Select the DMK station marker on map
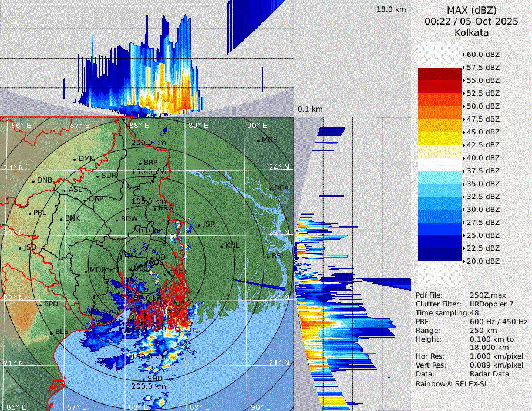 coord(75,159)
